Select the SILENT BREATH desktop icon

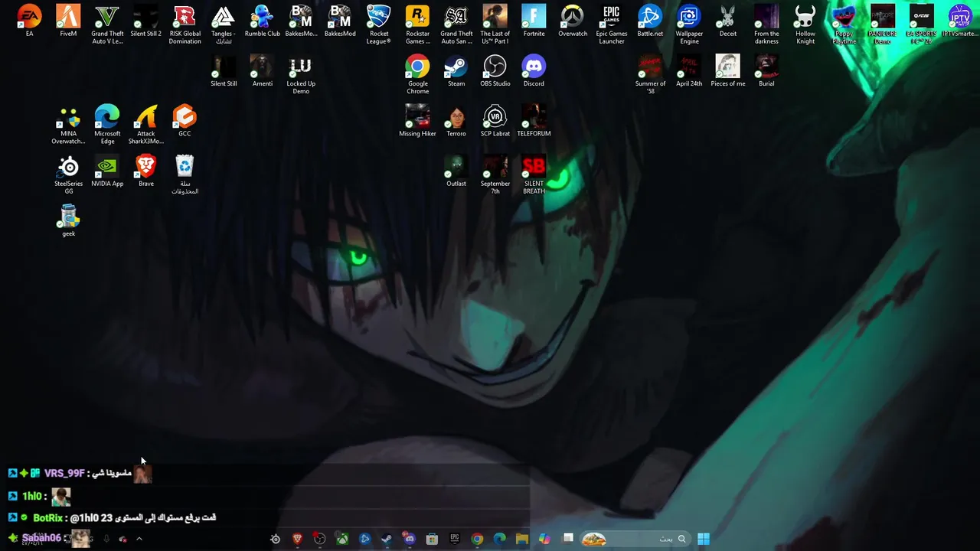tap(534, 174)
